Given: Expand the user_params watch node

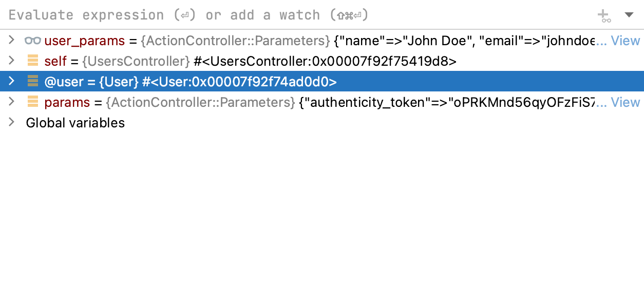Looking at the screenshot, I should tap(11, 40).
